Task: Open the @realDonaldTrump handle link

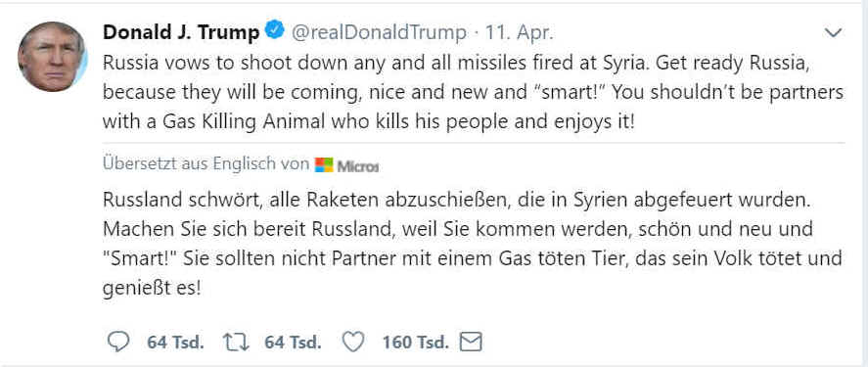Action: (x=379, y=33)
